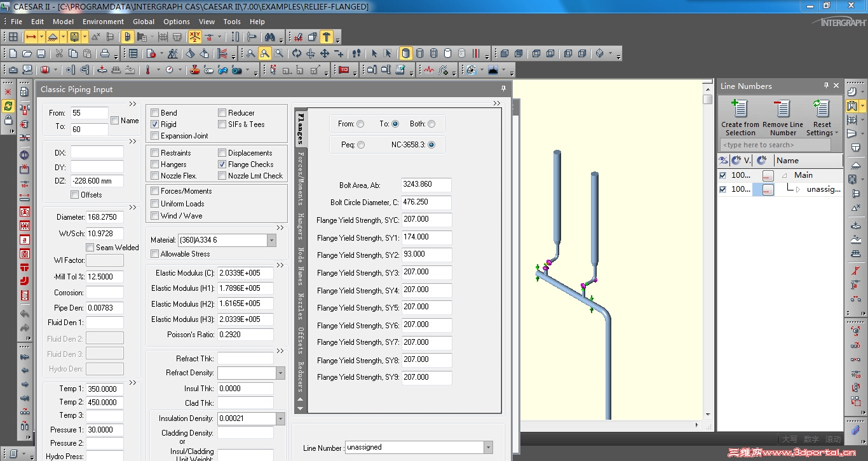This screenshot has width=868, height=461.
Task: Click the red 113 node number icon
Action: point(344,70)
